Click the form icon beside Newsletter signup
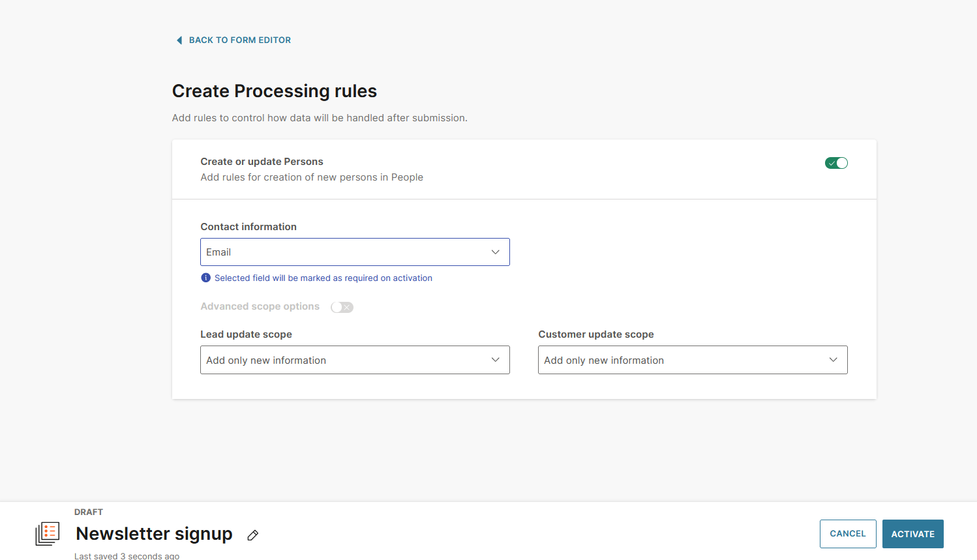977x560 pixels. click(x=48, y=533)
